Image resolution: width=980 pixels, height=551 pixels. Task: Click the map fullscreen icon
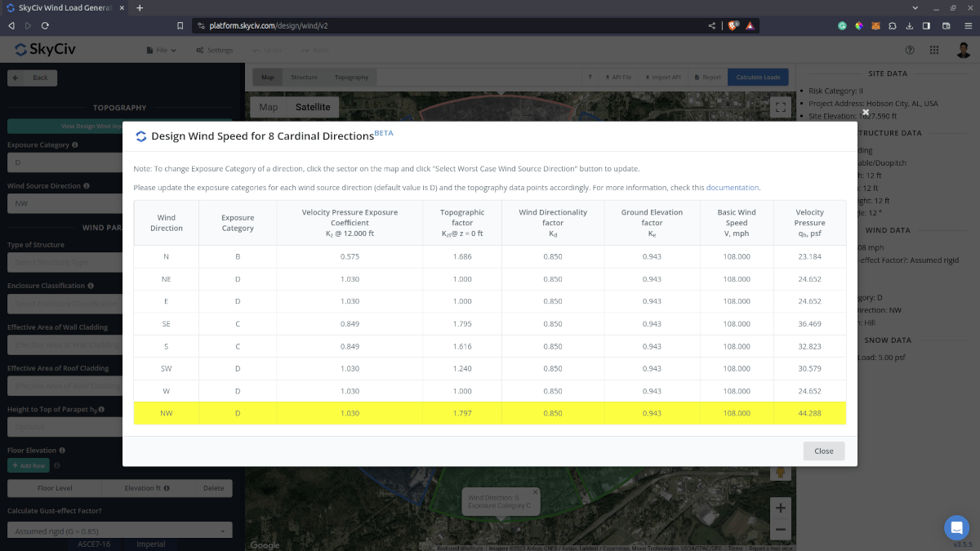pyautogui.click(x=780, y=107)
